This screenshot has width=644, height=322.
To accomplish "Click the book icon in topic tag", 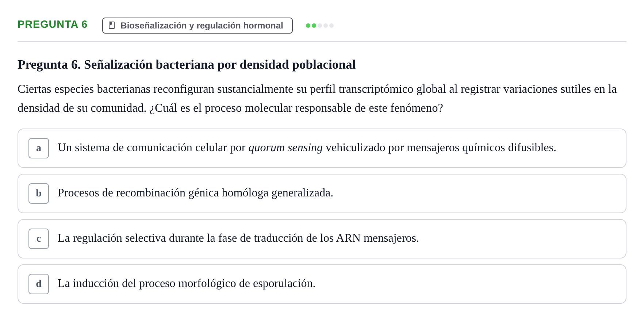I will pos(112,26).
